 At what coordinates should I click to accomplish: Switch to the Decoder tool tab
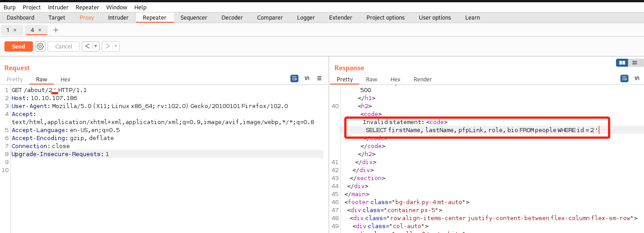pyautogui.click(x=232, y=17)
